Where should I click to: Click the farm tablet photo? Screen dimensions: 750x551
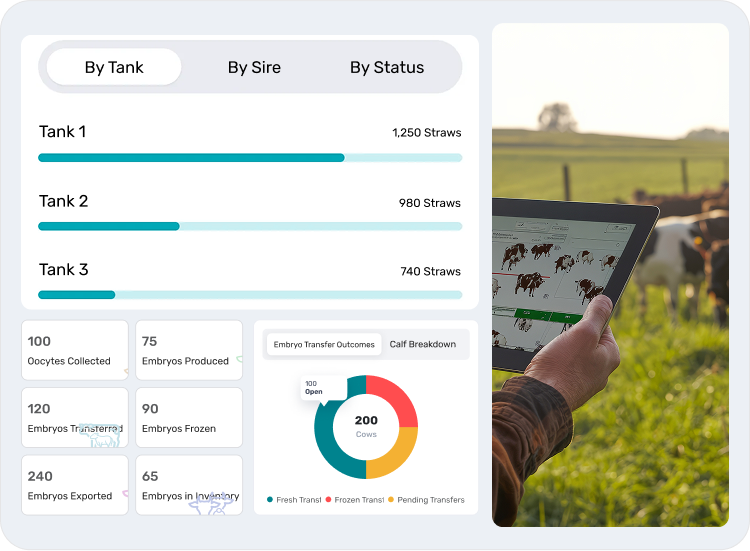point(610,275)
